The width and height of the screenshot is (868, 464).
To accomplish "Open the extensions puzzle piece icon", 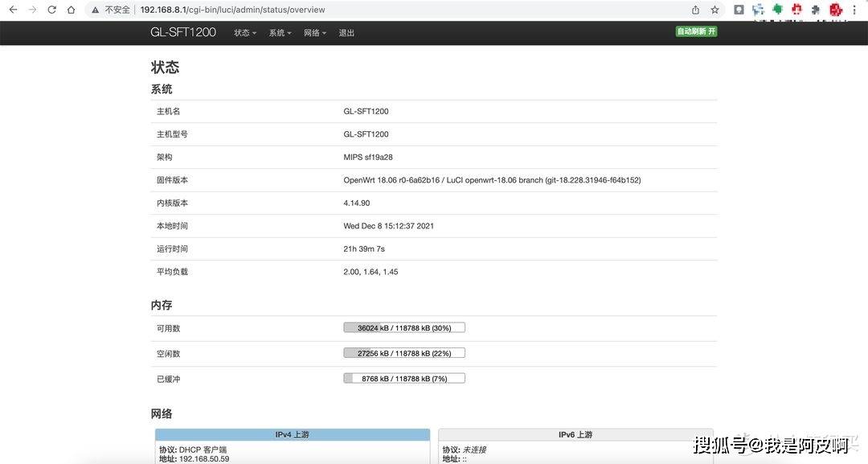I will (x=816, y=10).
